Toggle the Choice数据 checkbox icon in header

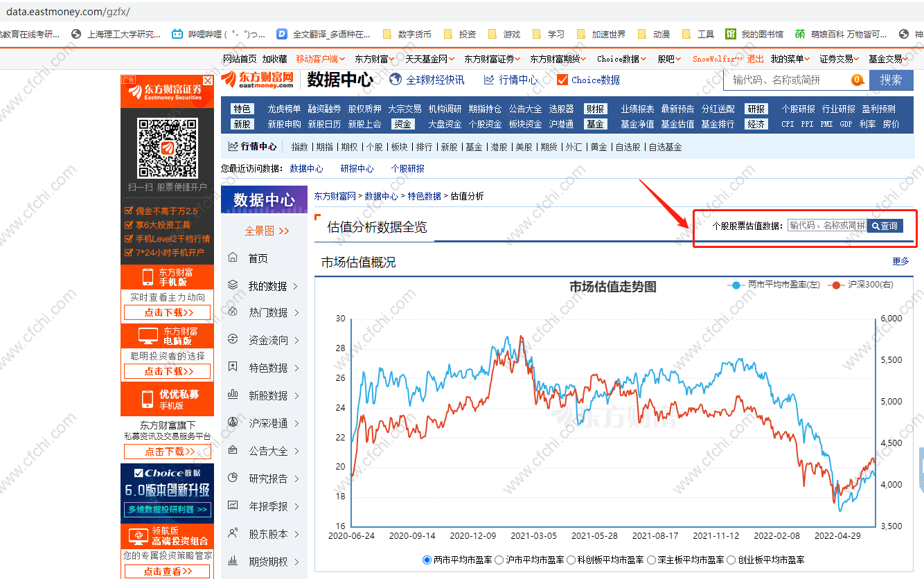pyautogui.click(x=562, y=80)
